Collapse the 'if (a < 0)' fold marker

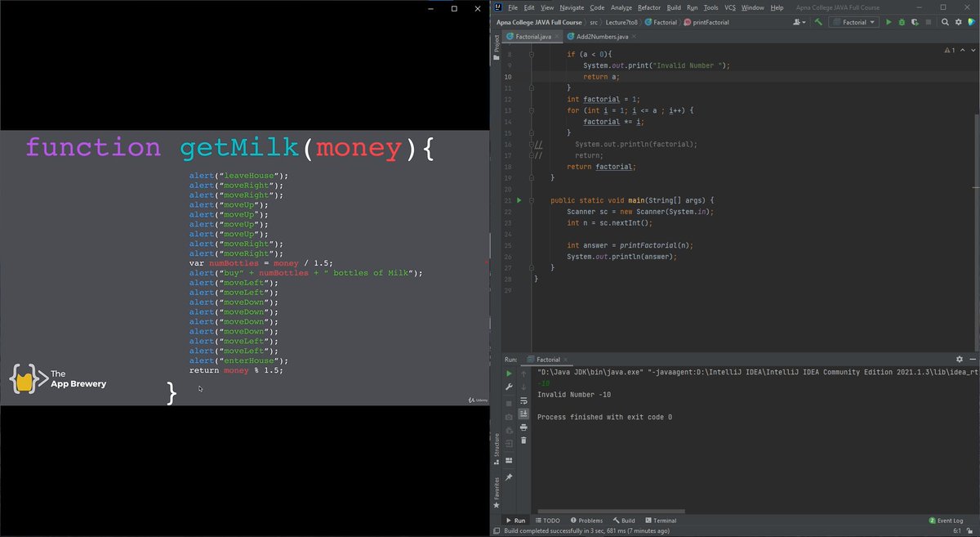coord(532,54)
